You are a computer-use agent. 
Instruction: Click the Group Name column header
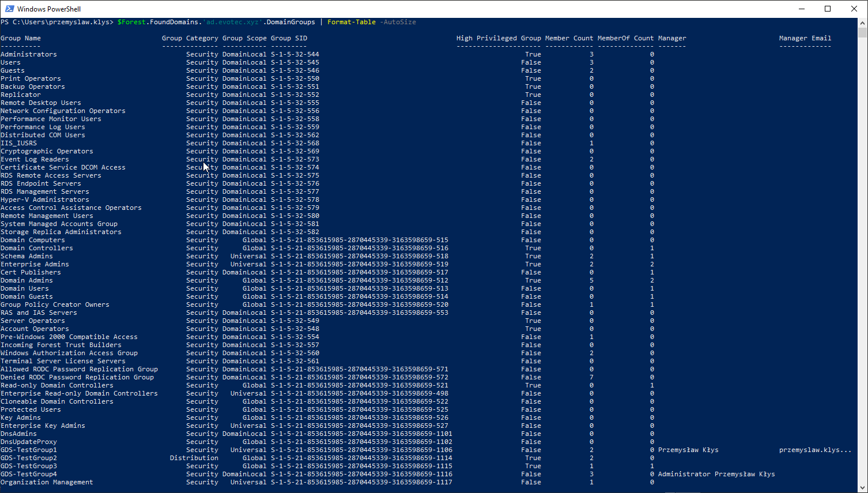20,38
